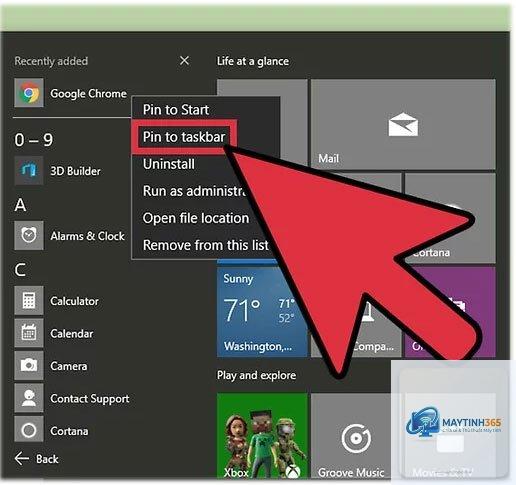
Task: Select Open file location
Action: (196, 218)
